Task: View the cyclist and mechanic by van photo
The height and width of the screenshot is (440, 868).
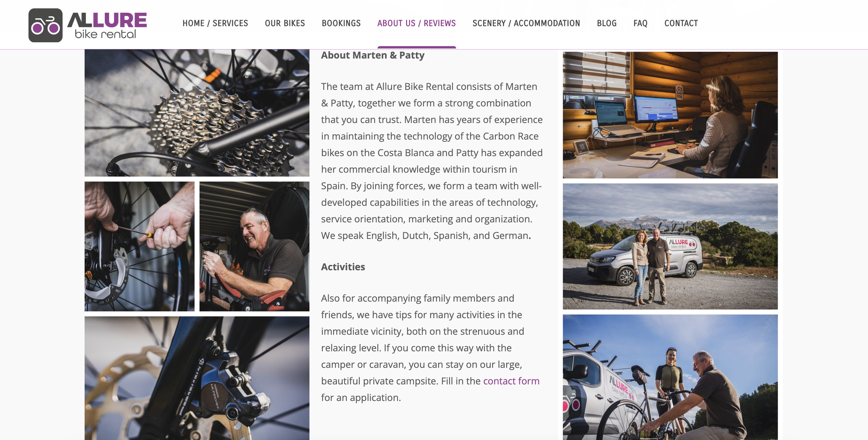Action: [670, 377]
